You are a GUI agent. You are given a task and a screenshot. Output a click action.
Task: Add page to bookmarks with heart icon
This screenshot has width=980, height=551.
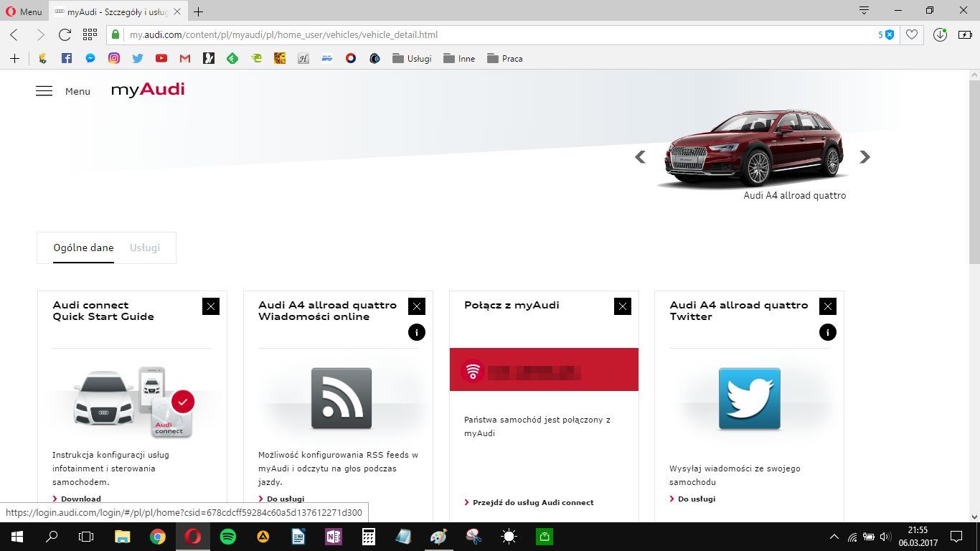click(912, 34)
